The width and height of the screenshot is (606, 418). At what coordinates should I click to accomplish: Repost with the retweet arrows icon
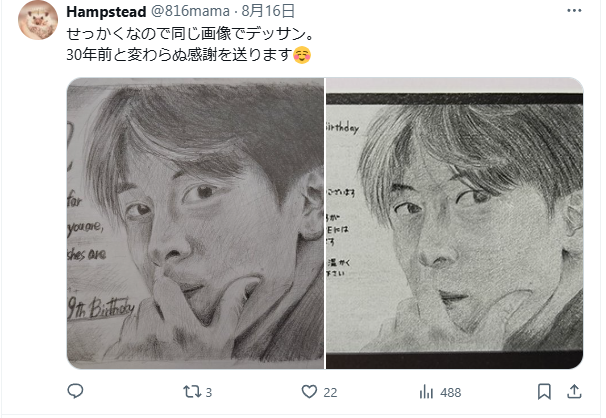click(192, 392)
